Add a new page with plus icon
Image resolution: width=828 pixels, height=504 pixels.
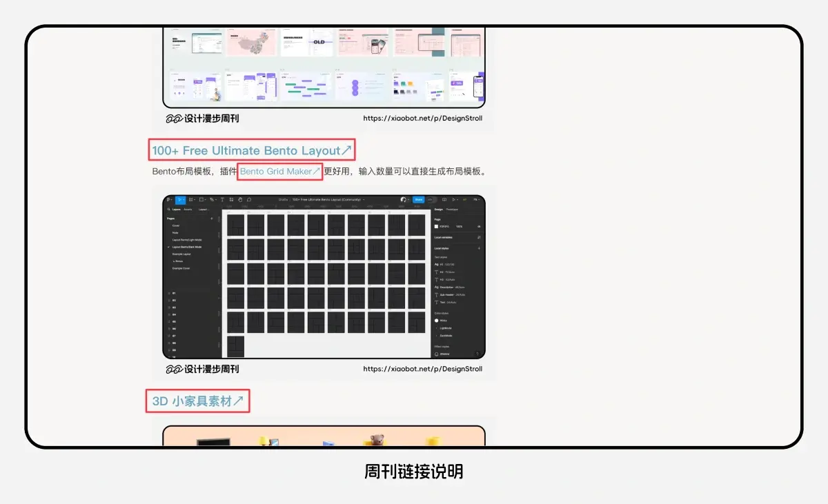pyautogui.click(x=211, y=219)
